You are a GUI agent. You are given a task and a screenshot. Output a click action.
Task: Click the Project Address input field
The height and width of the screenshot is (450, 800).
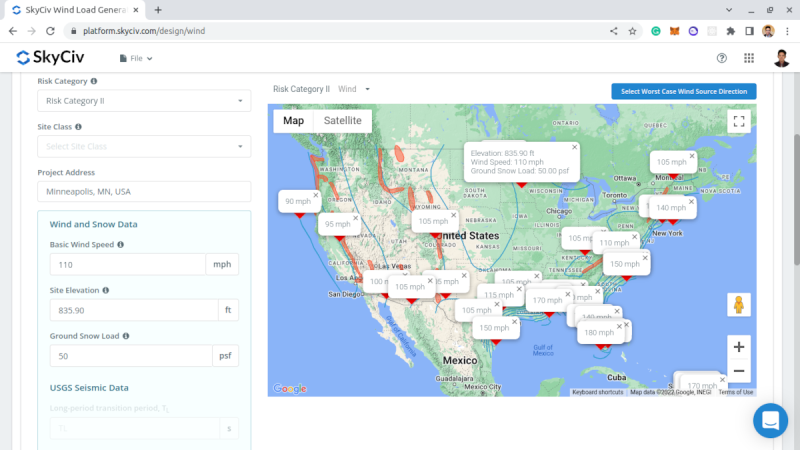[x=144, y=191]
